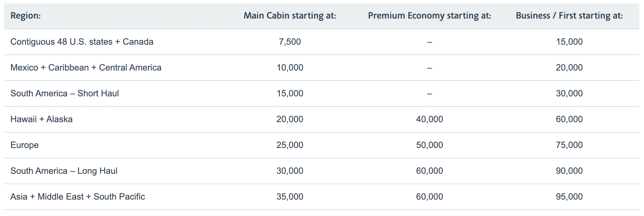Image resolution: width=644 pixels, height=216 pixels.
Task: Select the Contiguous 48 U.S. states + Canada row label
Action: [82, 42]
